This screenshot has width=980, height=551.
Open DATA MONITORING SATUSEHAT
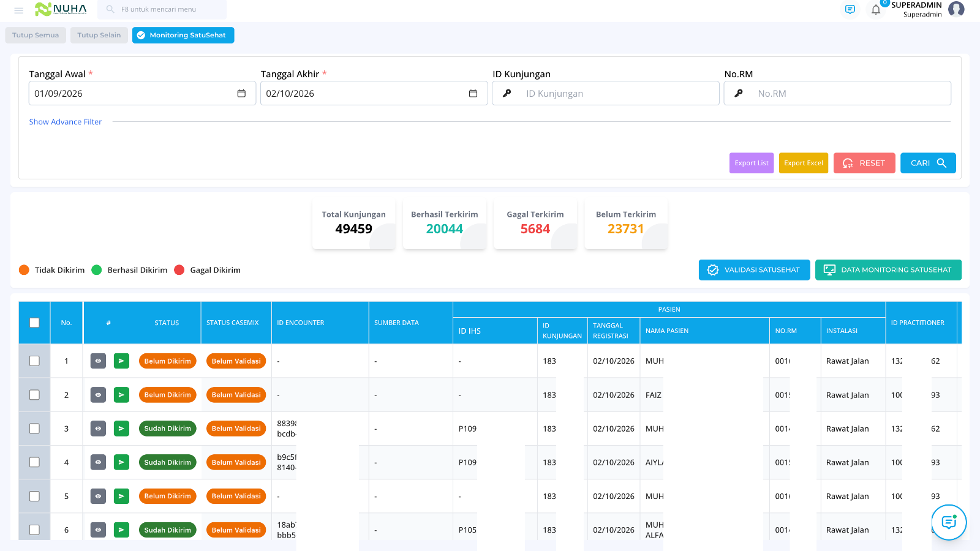pyautogui.click(x=888, y=270)
